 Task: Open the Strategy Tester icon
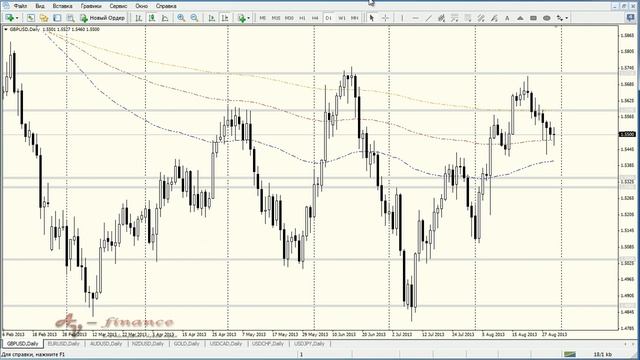pos(70,18)
